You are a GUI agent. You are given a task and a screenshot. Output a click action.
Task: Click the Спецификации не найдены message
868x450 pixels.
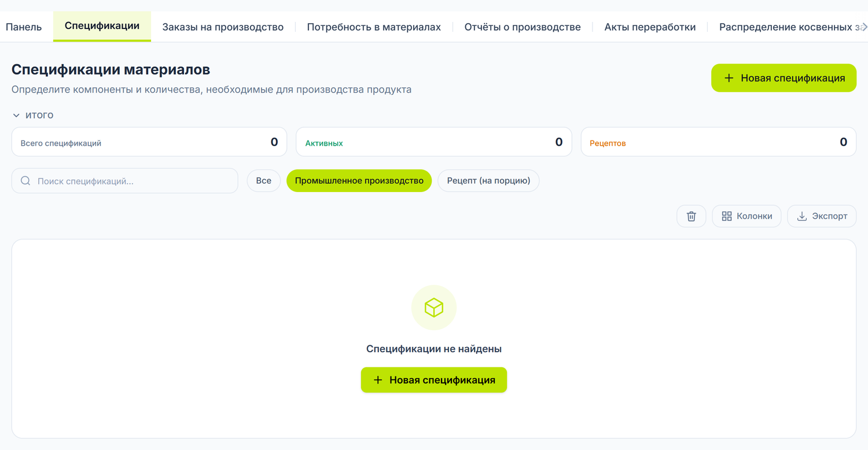coord(434,349)
